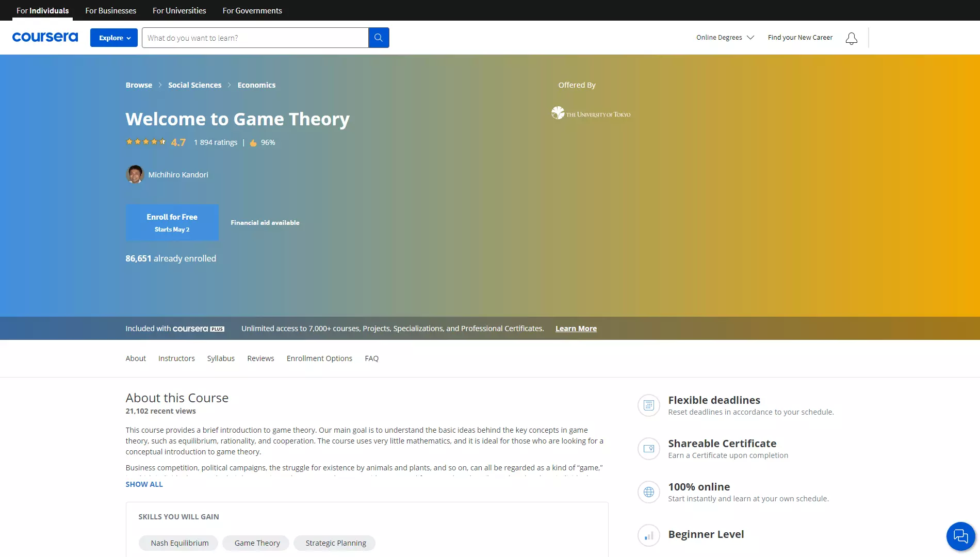Viewport: 980px width, 557px height.
Task: Click 'SKILLS YOU WILL GAIN' label
Action: coord(178,517)
